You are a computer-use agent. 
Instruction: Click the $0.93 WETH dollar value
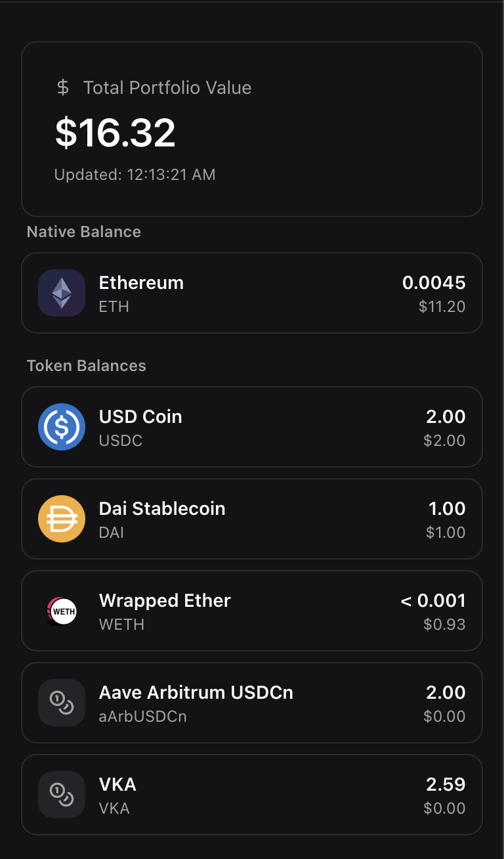click(444, 625)
